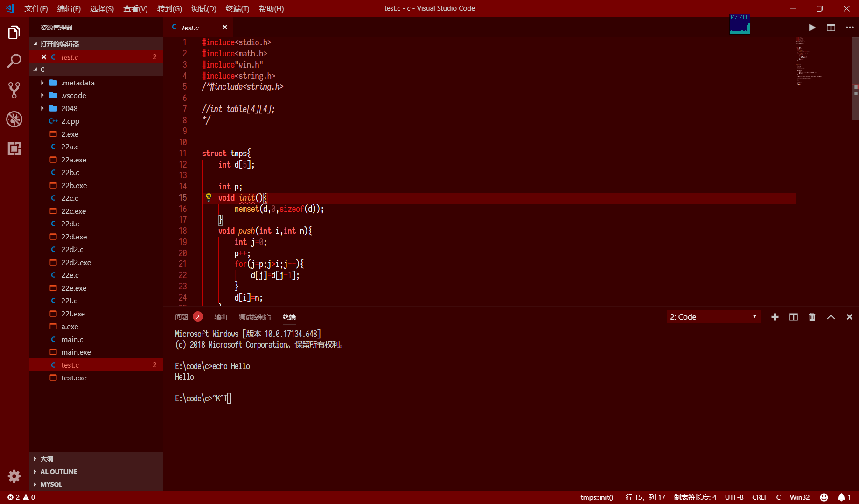This screenshot has width=859, height=504.
Task: Kill the terminal with trash icon
Action: coord(812,317)
